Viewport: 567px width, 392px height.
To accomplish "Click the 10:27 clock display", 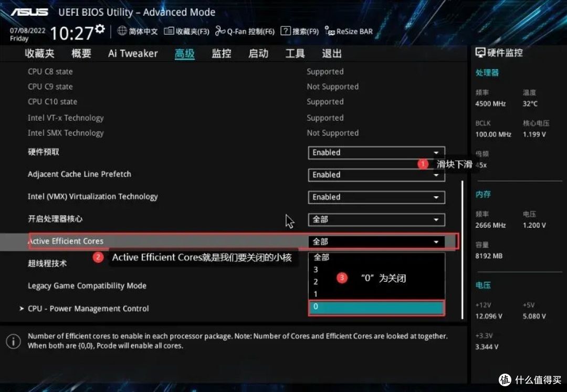I will click(71, 34).
